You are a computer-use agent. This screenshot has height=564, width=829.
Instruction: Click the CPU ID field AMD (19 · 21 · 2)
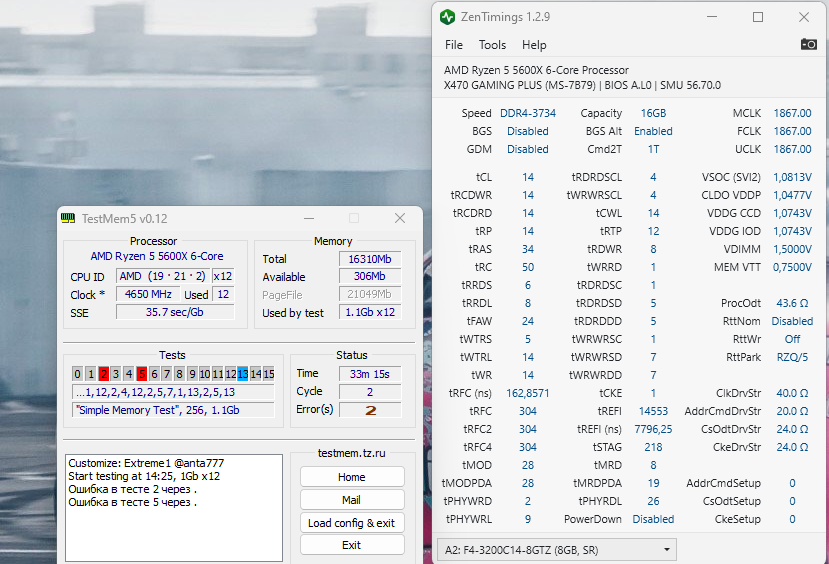tap(162, 276)
